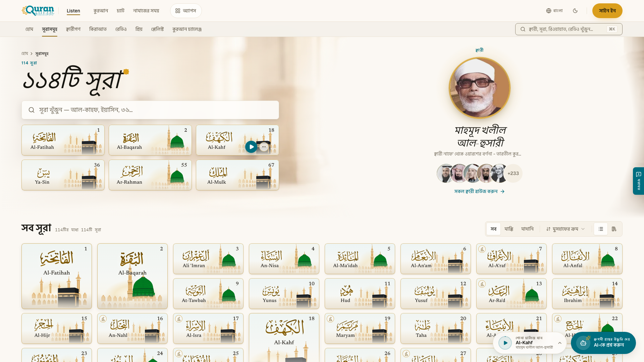644x362 pixels.
Task: Filter surahs by Makki
Action: pos(509,229)
